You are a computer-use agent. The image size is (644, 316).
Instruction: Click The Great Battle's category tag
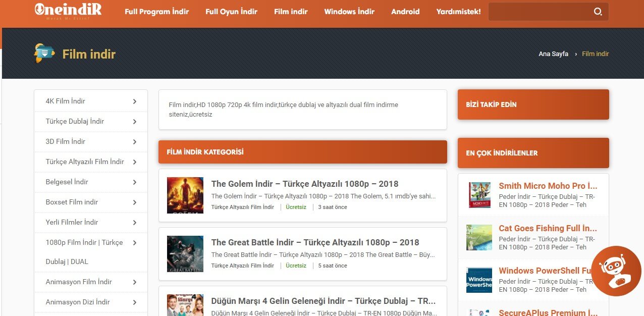click(x=243, y=266)
